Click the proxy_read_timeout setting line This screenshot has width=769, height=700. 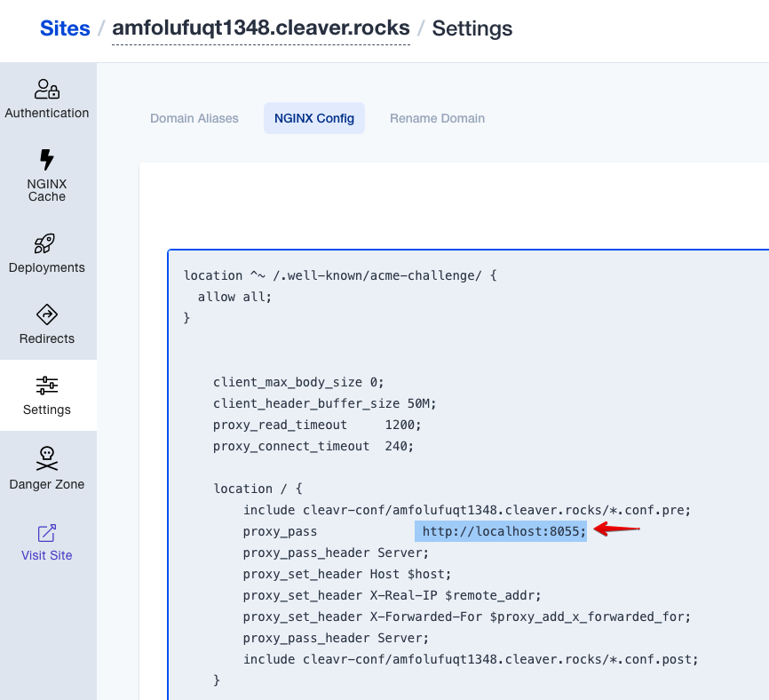pyautogui.click(x=315, y=425)
